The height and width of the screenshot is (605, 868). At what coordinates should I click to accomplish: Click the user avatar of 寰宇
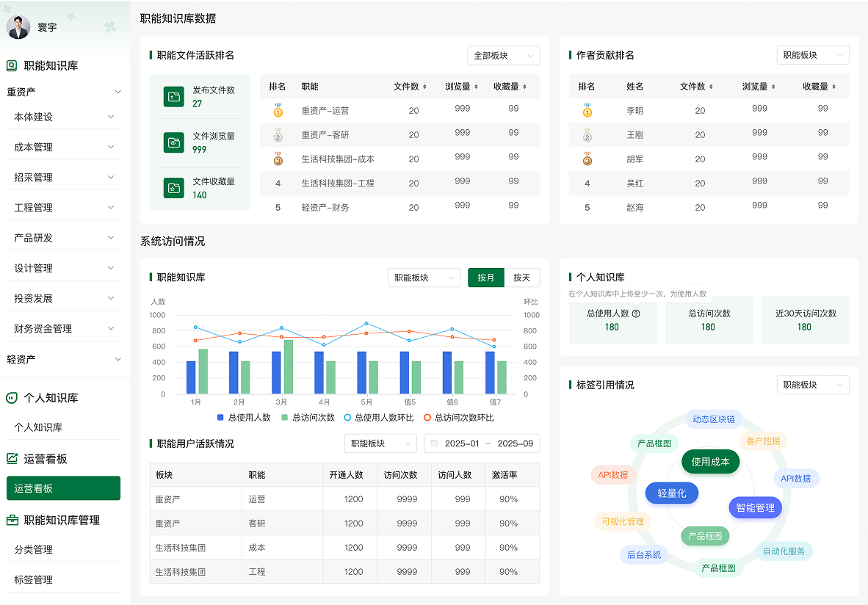pos(18,27)
